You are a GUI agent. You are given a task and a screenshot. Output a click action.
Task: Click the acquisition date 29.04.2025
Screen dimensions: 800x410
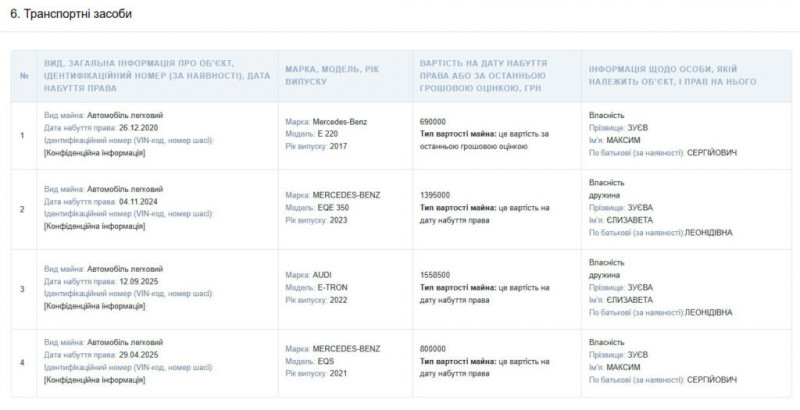click(140, 355)
